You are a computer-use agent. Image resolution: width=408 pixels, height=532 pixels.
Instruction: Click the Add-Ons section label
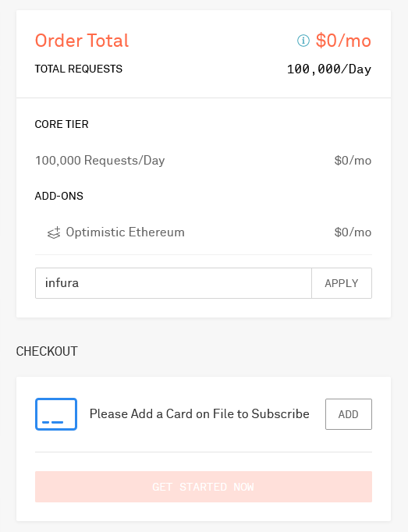tap(59, 196)
